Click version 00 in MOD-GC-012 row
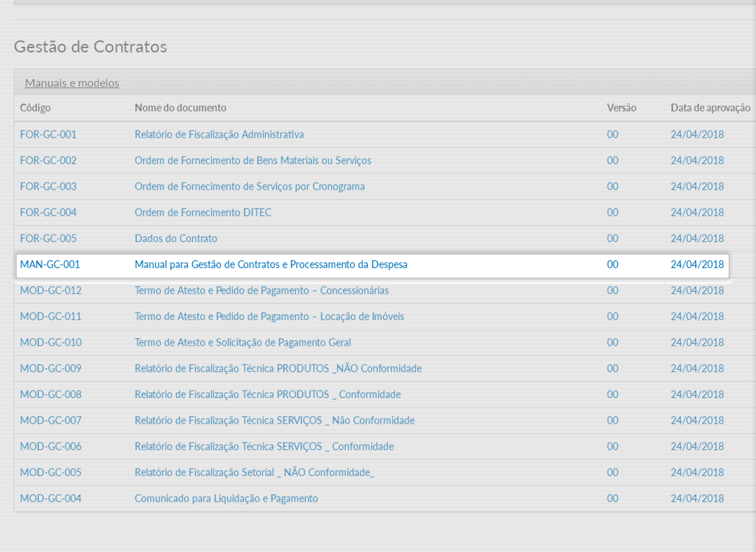 [612, 291]
